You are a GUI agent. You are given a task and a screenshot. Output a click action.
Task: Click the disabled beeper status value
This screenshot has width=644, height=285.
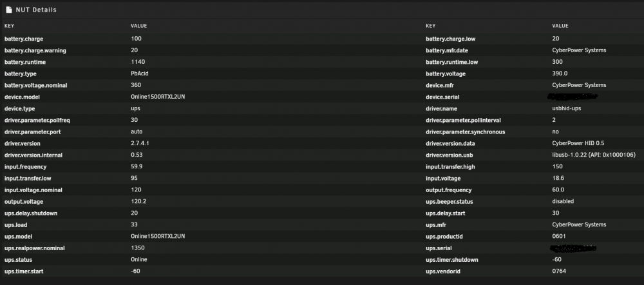(563, 202)
